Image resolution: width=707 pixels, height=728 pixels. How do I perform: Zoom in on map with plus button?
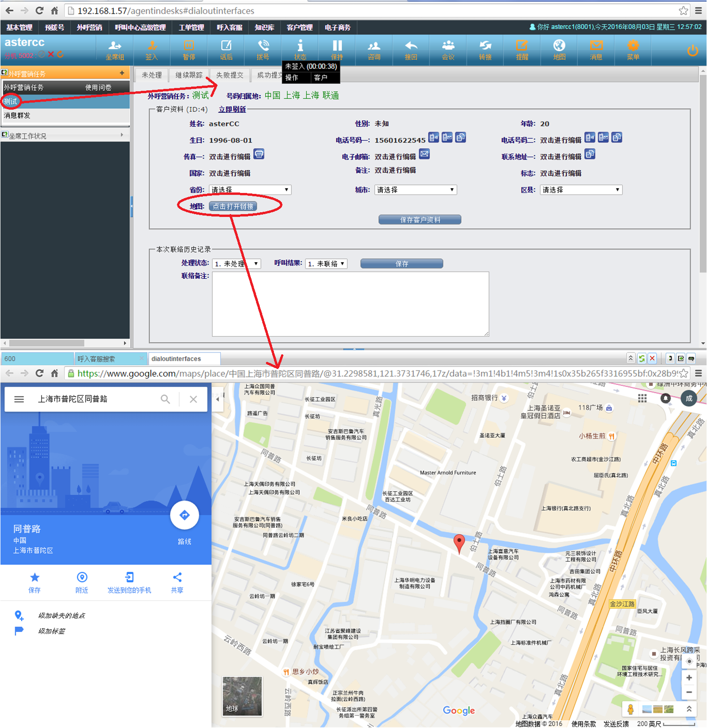(689, 678)
